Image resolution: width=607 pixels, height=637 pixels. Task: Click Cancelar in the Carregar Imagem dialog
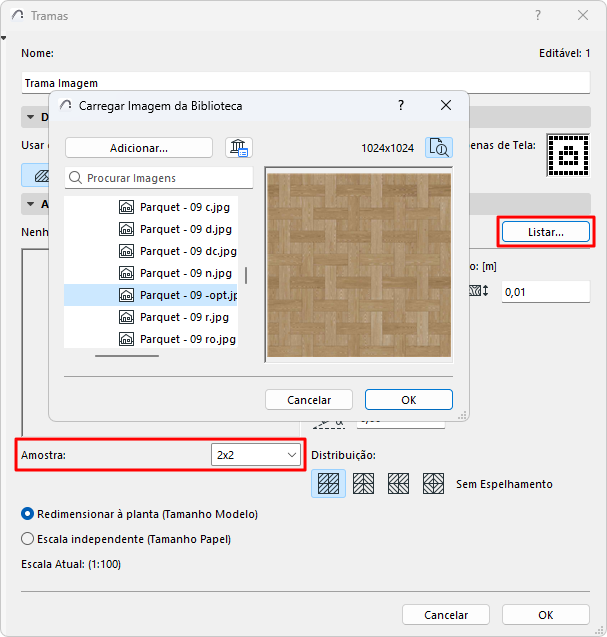point(309,400)
